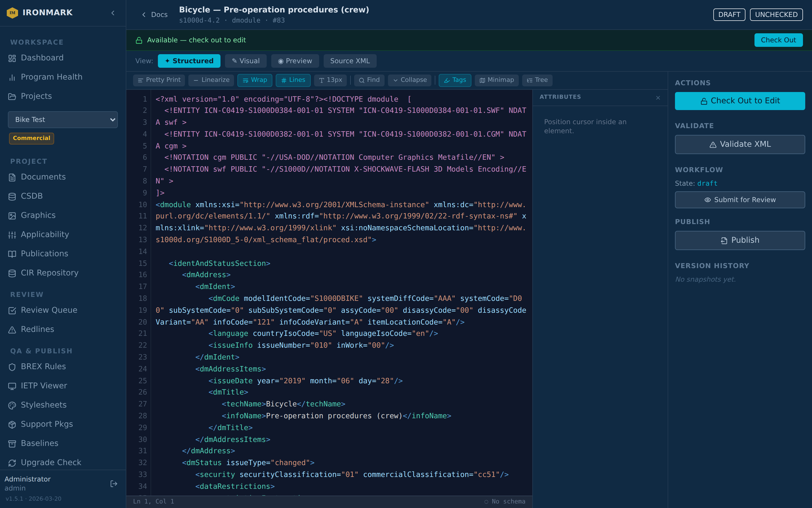Click the dmStatus issueType line
812x508 pixels.
coord(248,463)
